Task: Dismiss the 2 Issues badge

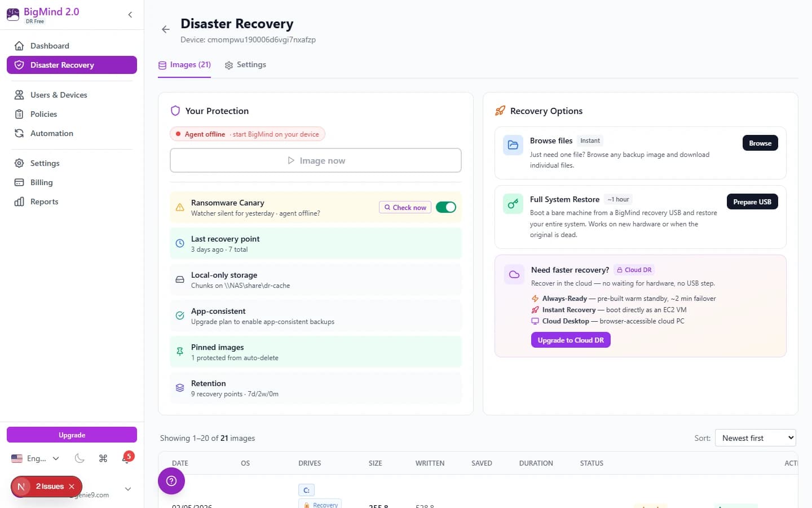Action: tap(72, 487)
